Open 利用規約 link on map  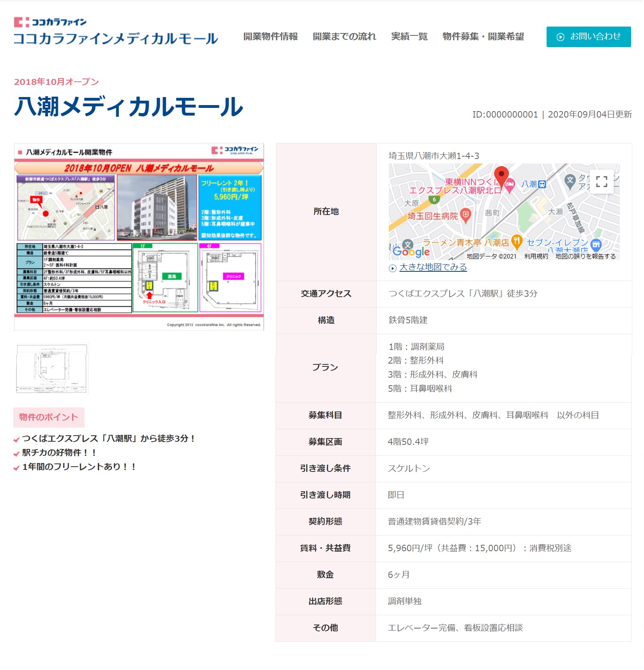[536, 256]
